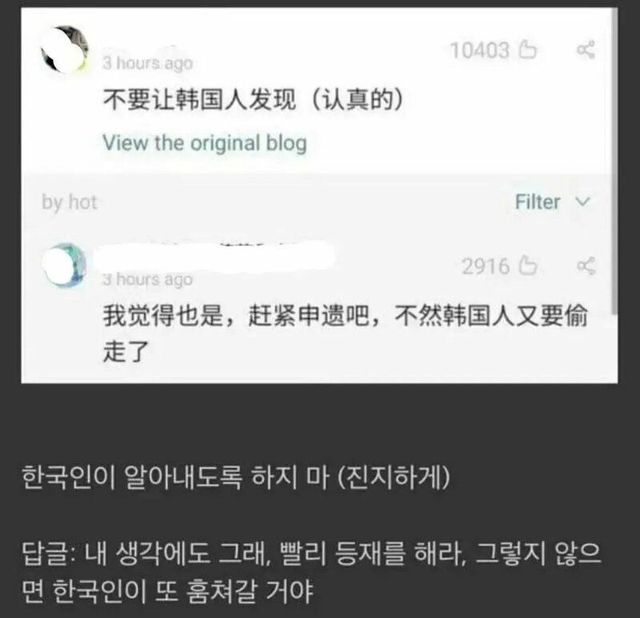Like the reply comment with thumbs-up icon
Screen dimensions: 640x618
(x=528, y=266)
